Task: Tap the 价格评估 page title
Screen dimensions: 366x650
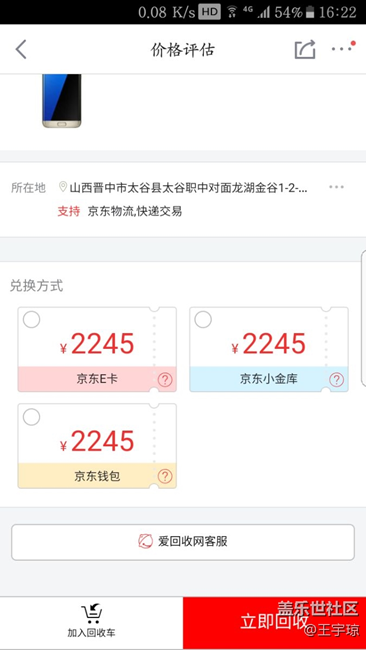Action: click(x=183, y=50)
